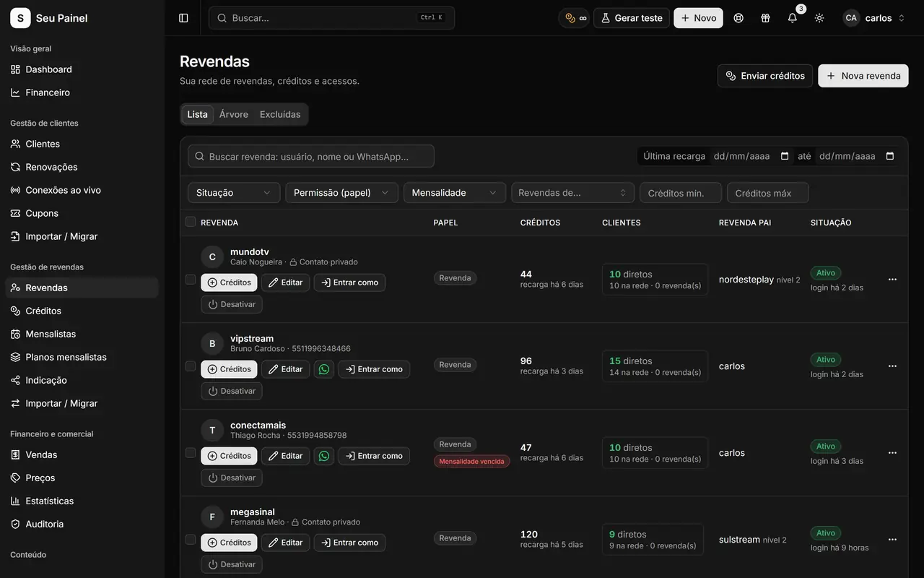The height and width of the screenshot is (578, 924).
Task: Tick the conectamais row checkbox
Action: point(191,453)
